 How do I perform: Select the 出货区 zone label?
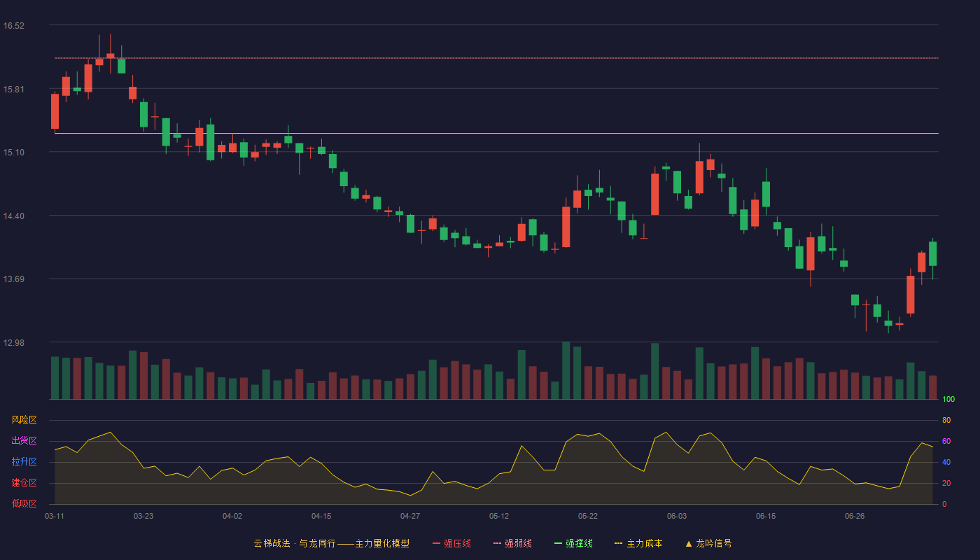point(24,441)
